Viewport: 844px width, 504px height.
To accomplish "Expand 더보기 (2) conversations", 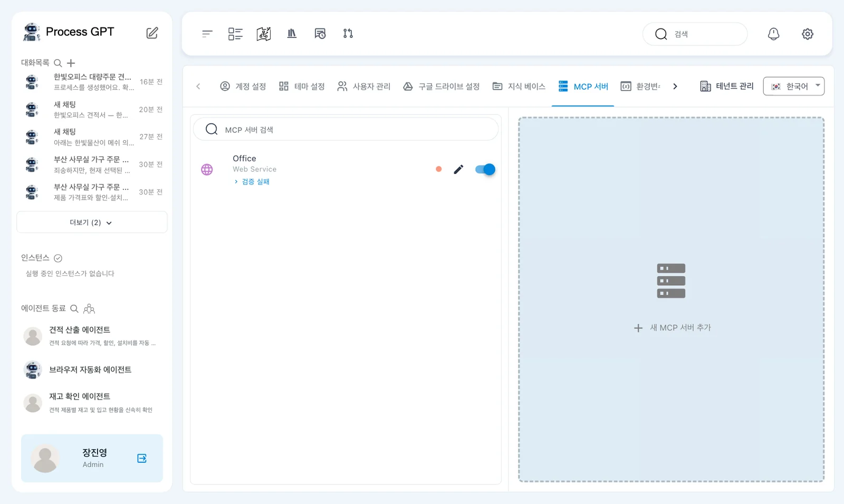I will tap(92, 222).
